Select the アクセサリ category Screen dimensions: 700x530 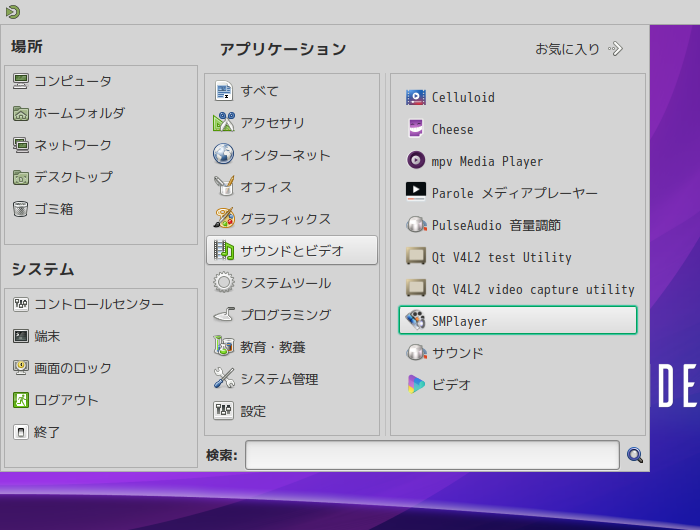(292, 123)
